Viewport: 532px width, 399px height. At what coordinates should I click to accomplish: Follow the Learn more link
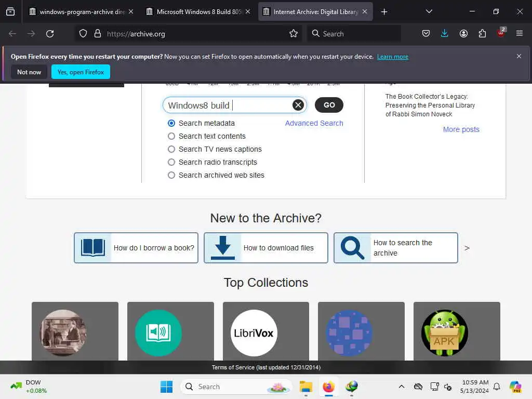[393, 57]
